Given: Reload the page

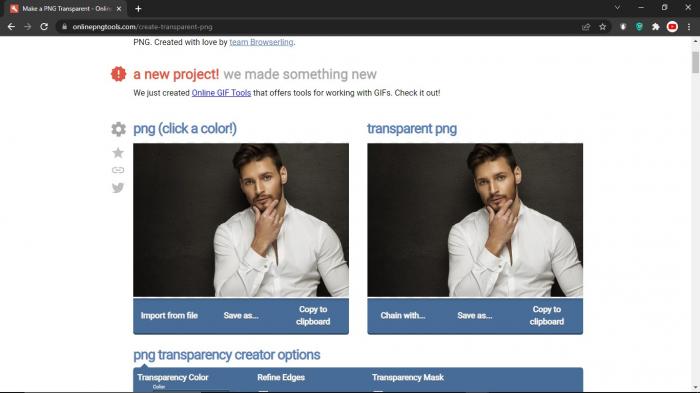Looking at the screenshot, I should pos(44,27).
